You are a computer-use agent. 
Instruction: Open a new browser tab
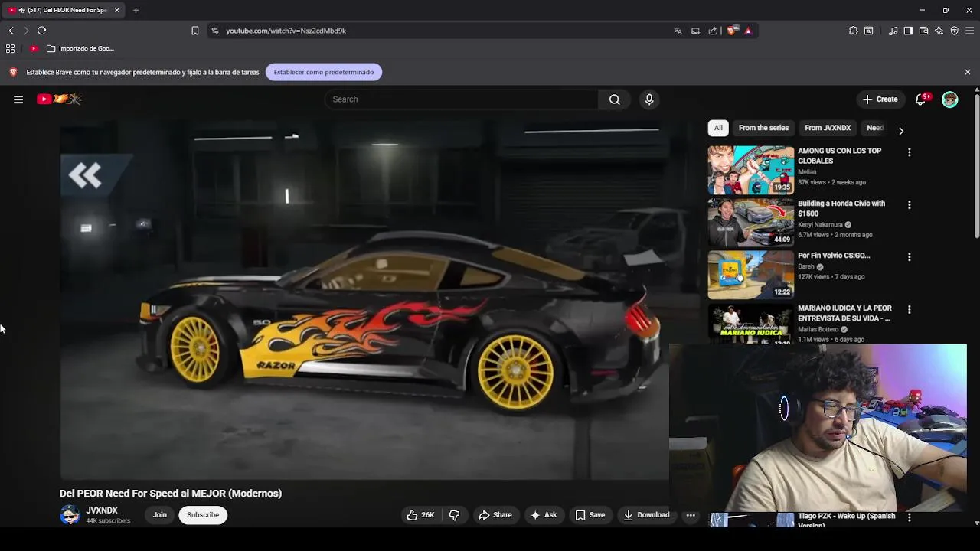136,10
